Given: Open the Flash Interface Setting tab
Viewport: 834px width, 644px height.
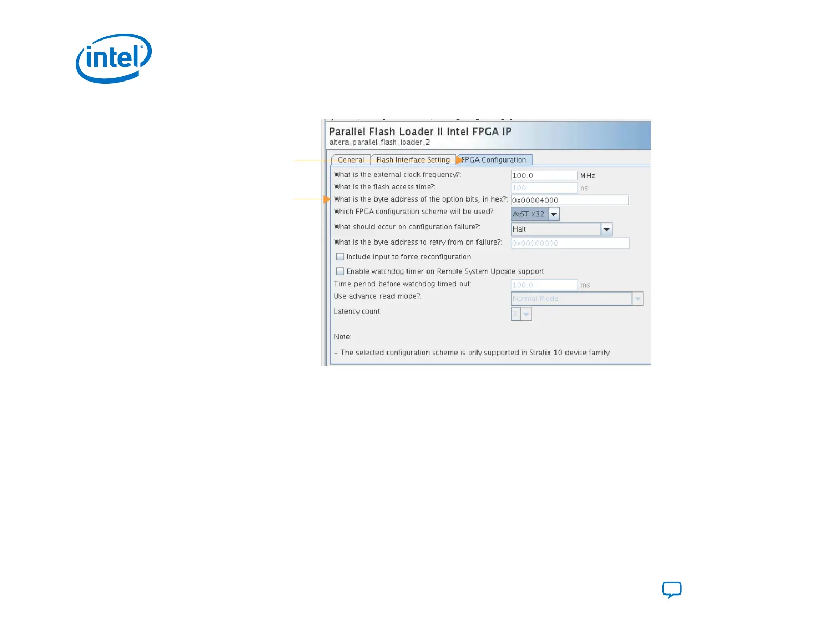Looking at the screenshot, I should pyautogui.click(x=413, y=160).
